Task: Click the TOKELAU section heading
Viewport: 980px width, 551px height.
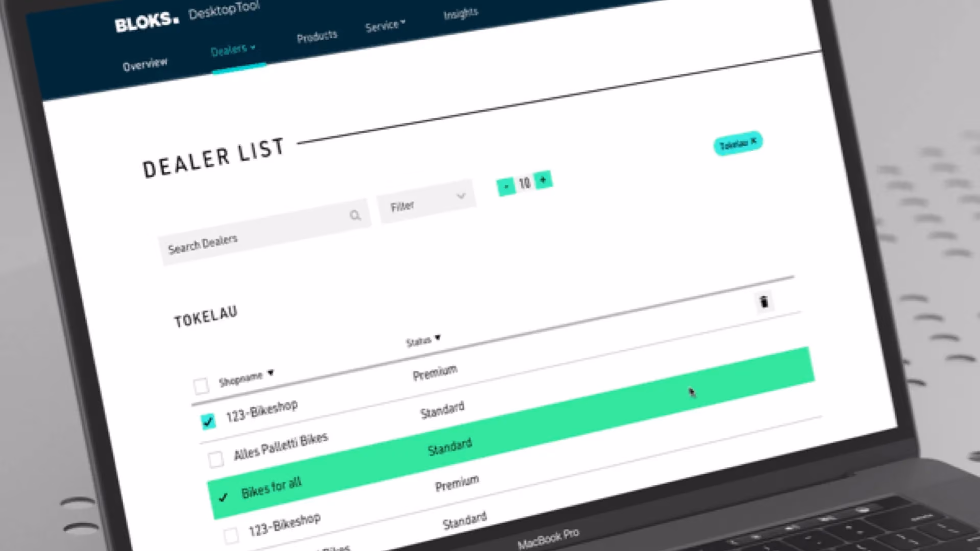Action: click(206, 317)
